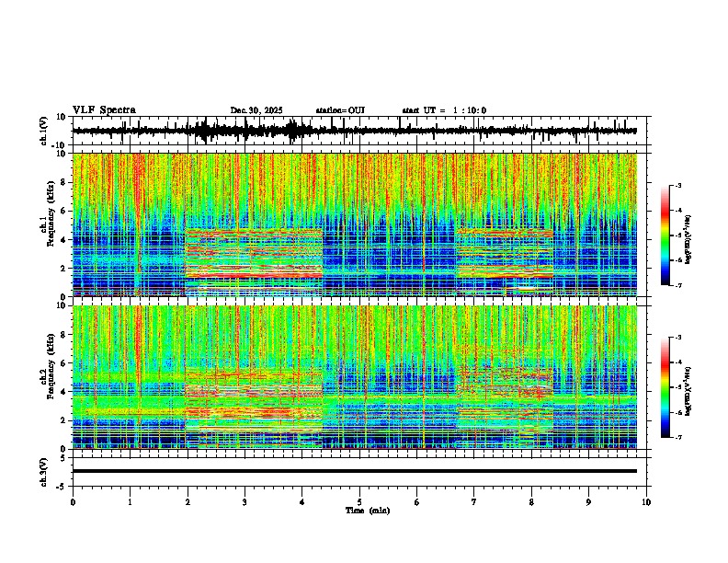The height and width of the screenshot is (563, 728).
Task: Click time axis tick label '9'
Action: point(588,502)
